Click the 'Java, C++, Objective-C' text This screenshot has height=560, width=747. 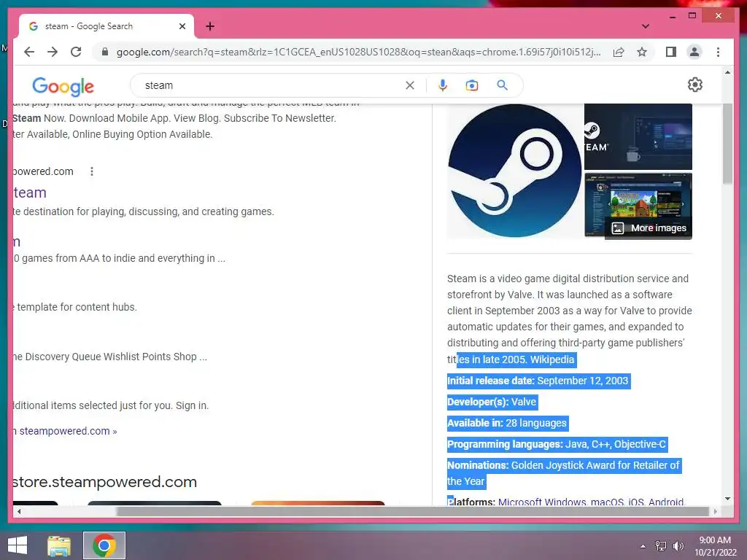(x=615, y=444)
